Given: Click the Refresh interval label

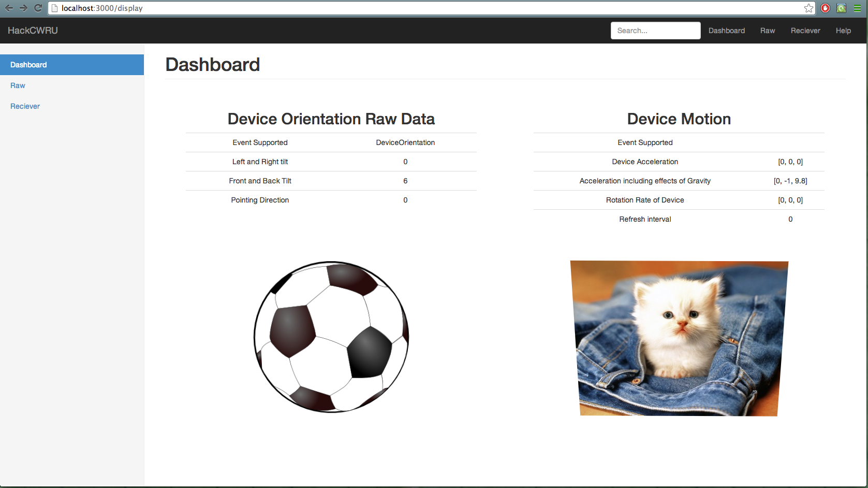Looking at the screenshot, I should tap(645, 219).
